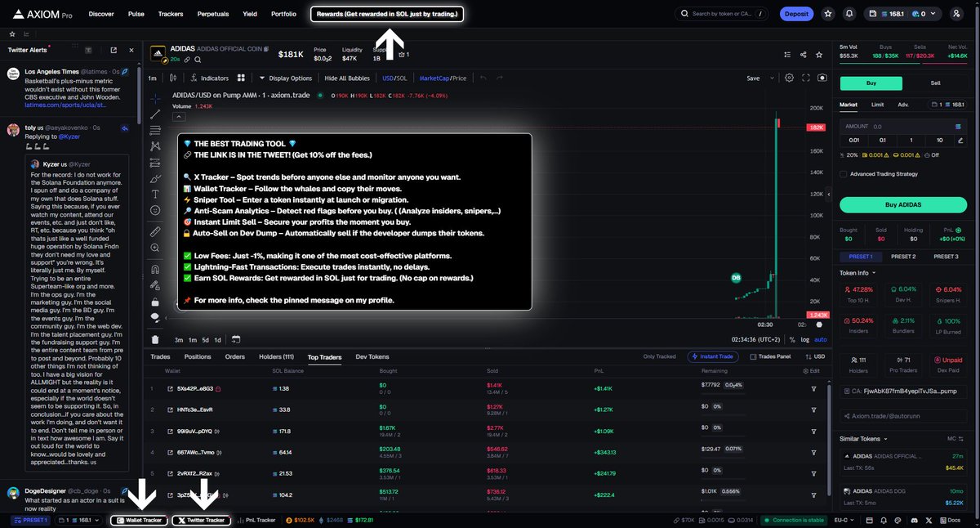Select the emoji sticker chart tool
980x528 pixels.
click(x=155, y=210)
